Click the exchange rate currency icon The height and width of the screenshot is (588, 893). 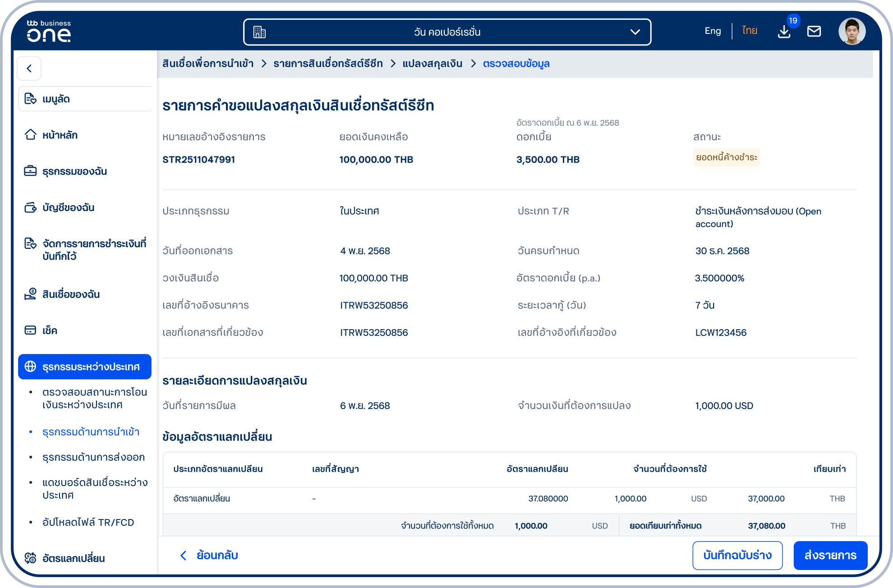30,558
